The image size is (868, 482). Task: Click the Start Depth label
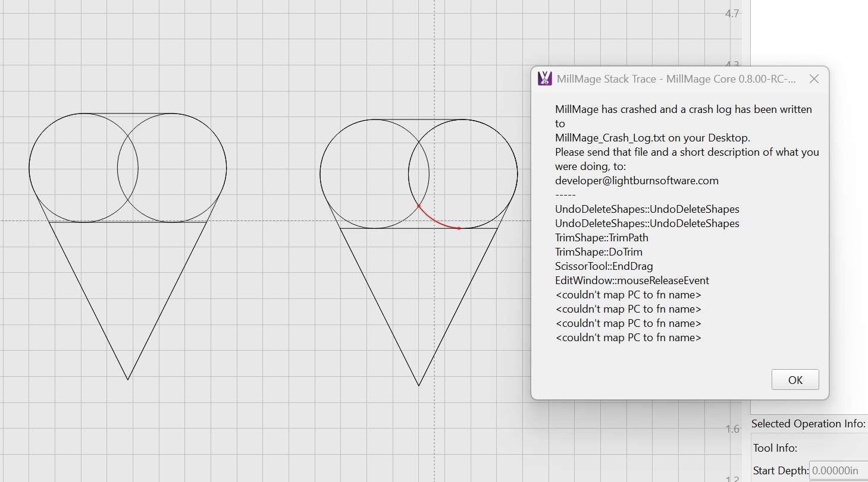[x=780, y=471]
